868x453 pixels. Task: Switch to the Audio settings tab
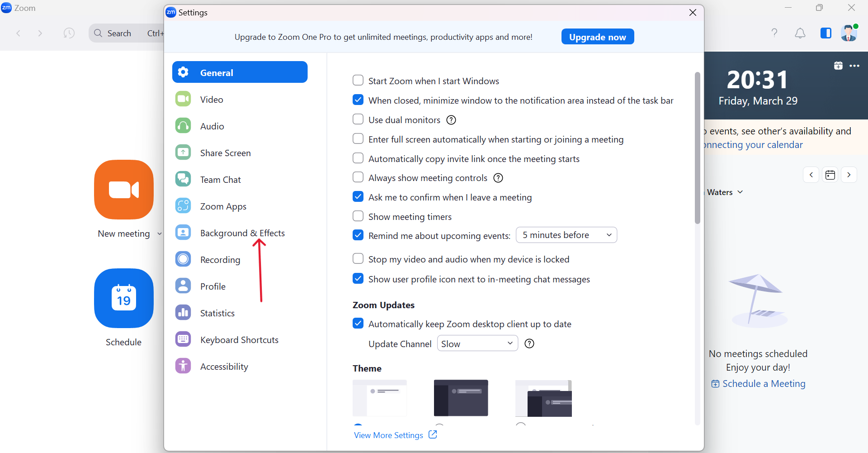tap(240, 126)
